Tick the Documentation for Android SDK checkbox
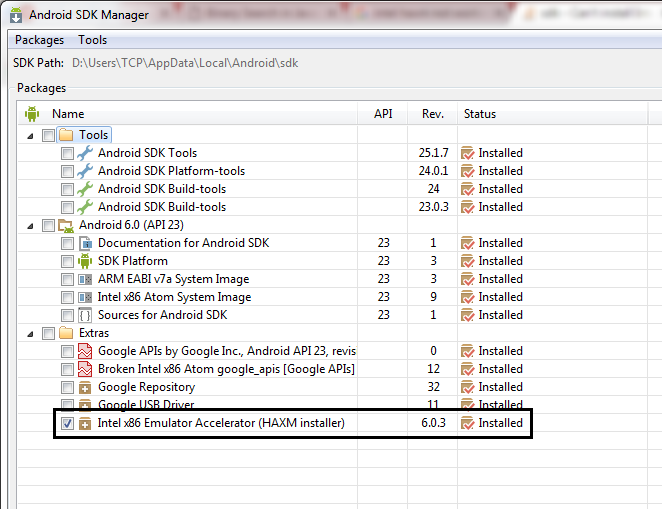Viewport: 662px width, 509px height. click(67, 244)
